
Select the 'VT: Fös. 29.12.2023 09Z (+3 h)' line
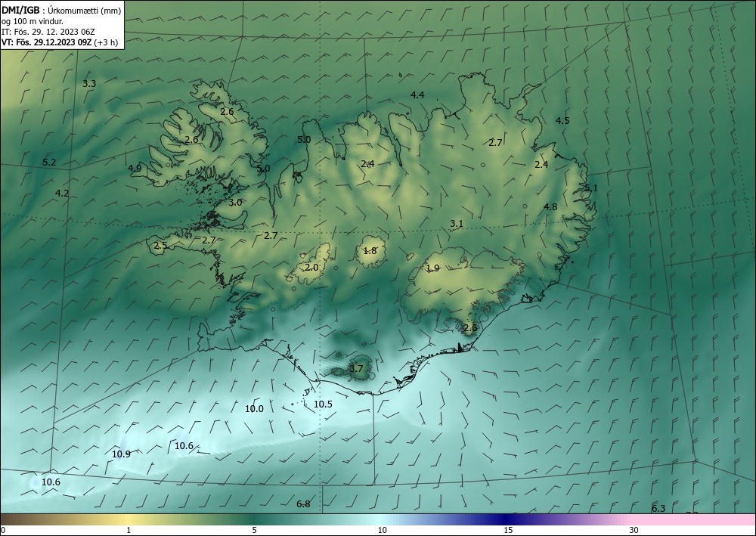pyautogui.click(x=59, y=42)
